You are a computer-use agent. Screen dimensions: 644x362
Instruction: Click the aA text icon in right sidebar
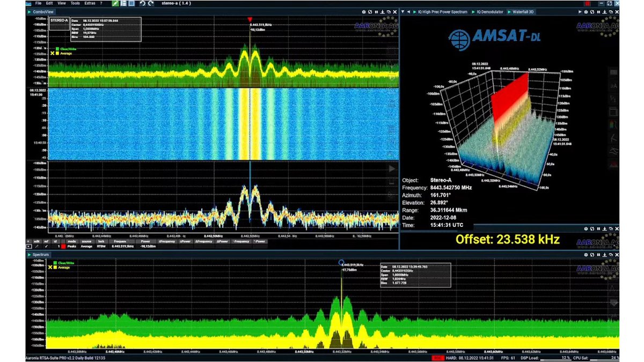614,86
